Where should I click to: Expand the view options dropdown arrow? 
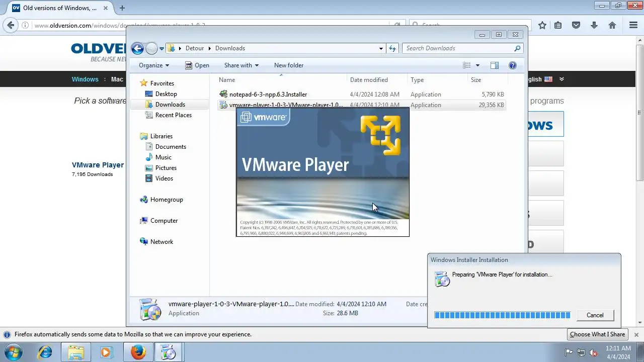click(477, 65)
